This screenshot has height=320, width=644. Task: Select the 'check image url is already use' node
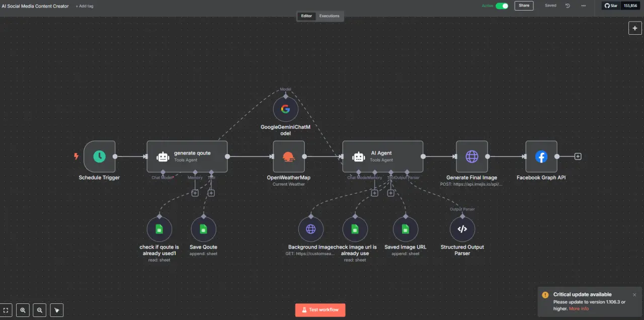point(355,229)
